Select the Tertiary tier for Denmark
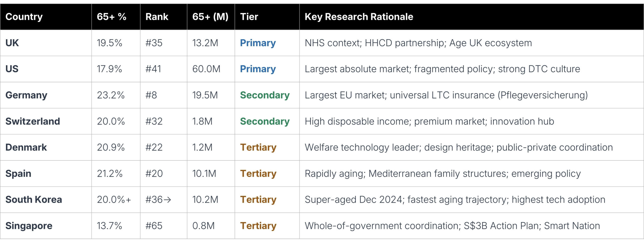644x243 pixels. (258, 147)
